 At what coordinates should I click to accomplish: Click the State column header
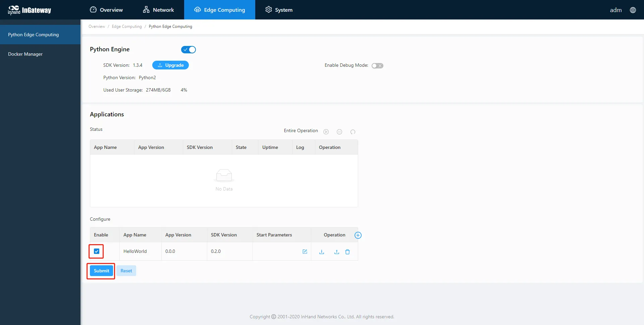tap(245, 147)
